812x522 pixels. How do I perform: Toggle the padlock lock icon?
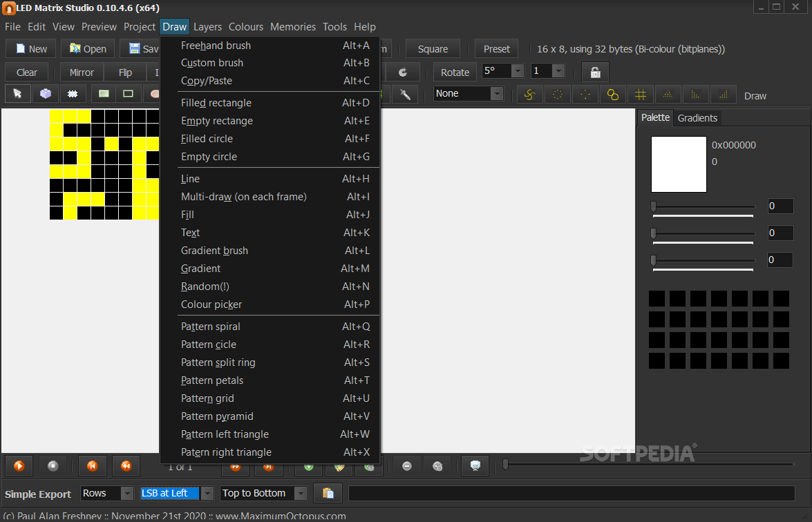pos(595,72)
